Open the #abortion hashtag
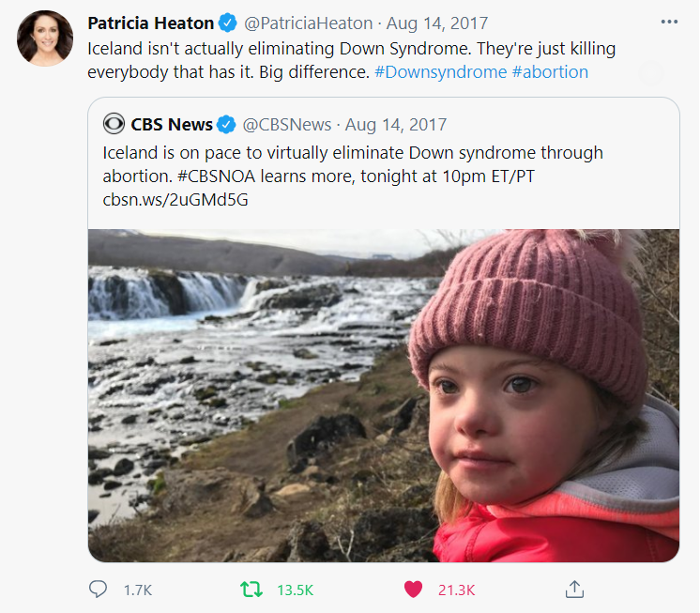The image size is (700, 613). click(550, 72)
